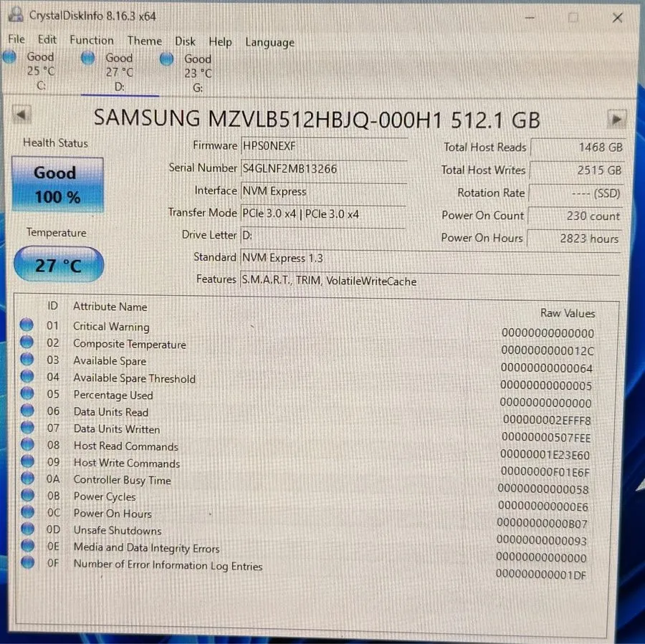645x644 pixels.
Task: Click the D: drive blue status orb
Action: 87,58
